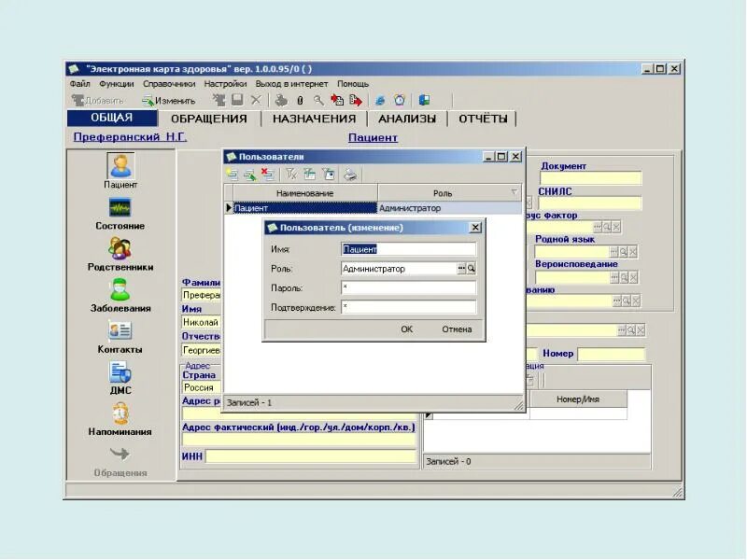Click the Имя field in the dialog
Viewport: 747px width, 560px height.
tap(408, 249)
